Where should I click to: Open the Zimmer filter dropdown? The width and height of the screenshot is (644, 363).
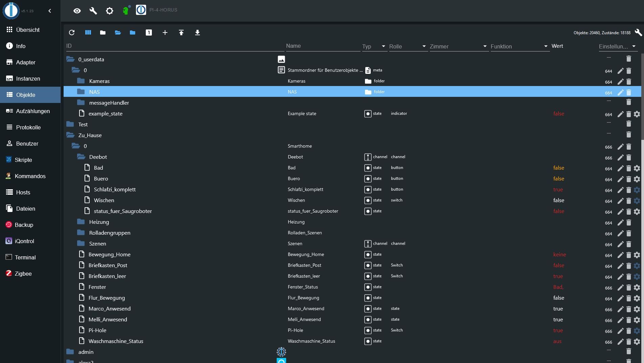[459, 46]
